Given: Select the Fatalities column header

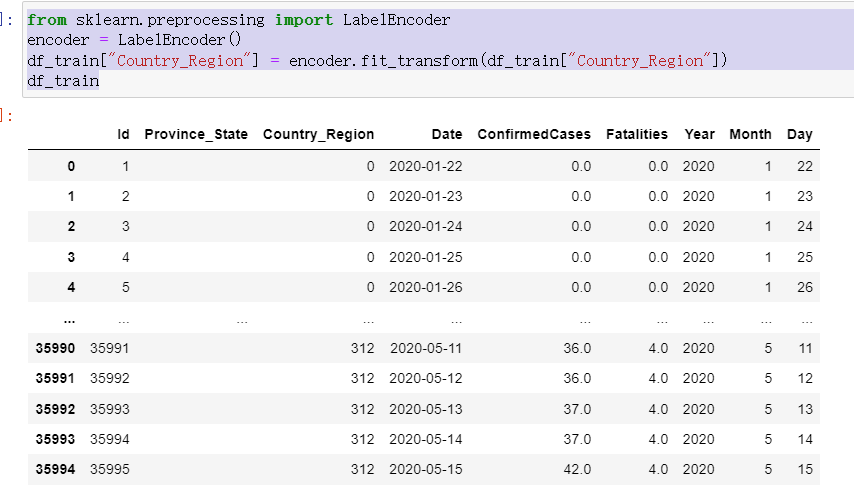Looking at the screenshot, I should click(x=636, y=134).
